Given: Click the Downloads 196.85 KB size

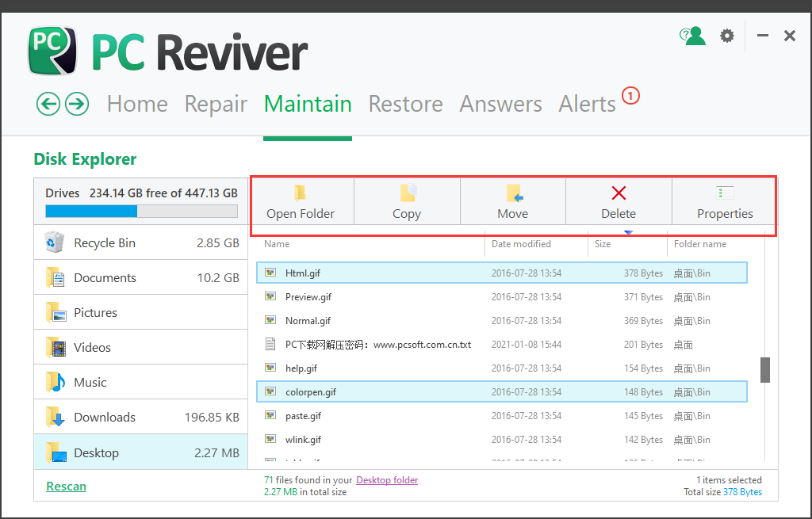Looking at the screenshot, I should [212, 417].
